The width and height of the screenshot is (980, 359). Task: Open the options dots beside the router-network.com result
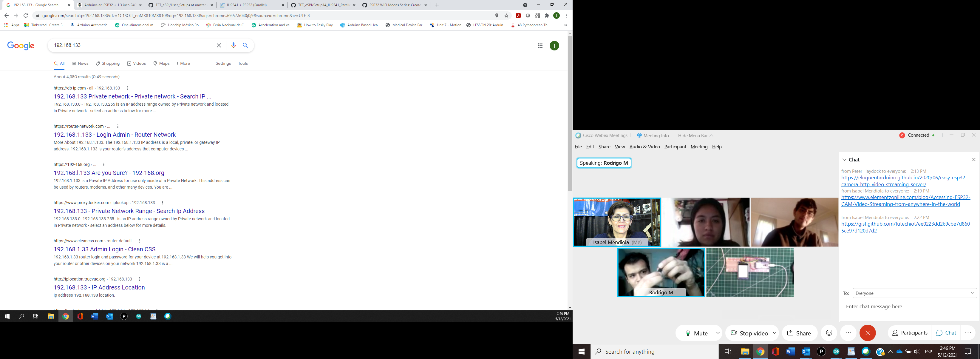(118, 127)
